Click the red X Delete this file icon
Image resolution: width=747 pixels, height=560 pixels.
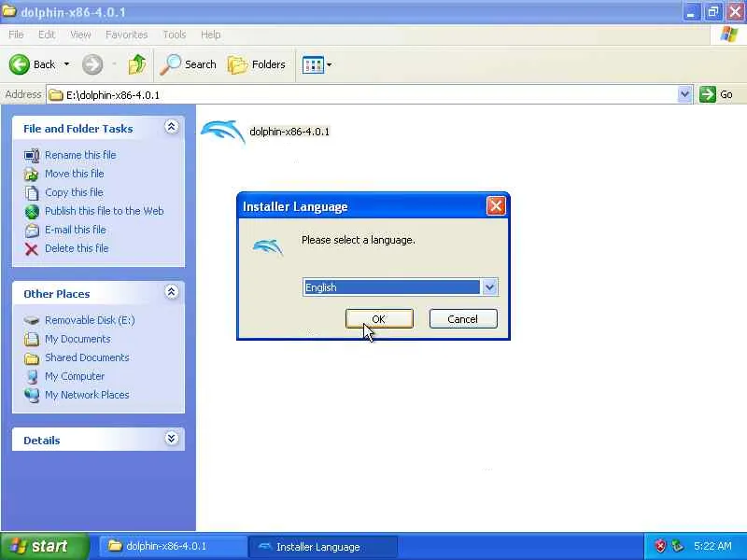[x=32, y=248]
